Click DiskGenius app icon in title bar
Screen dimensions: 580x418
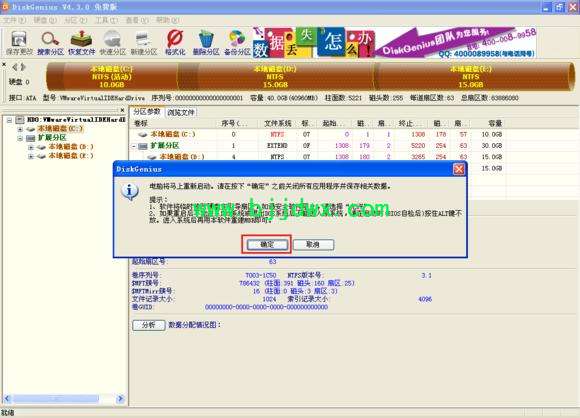pyautogui.click(x=5, y=7)
